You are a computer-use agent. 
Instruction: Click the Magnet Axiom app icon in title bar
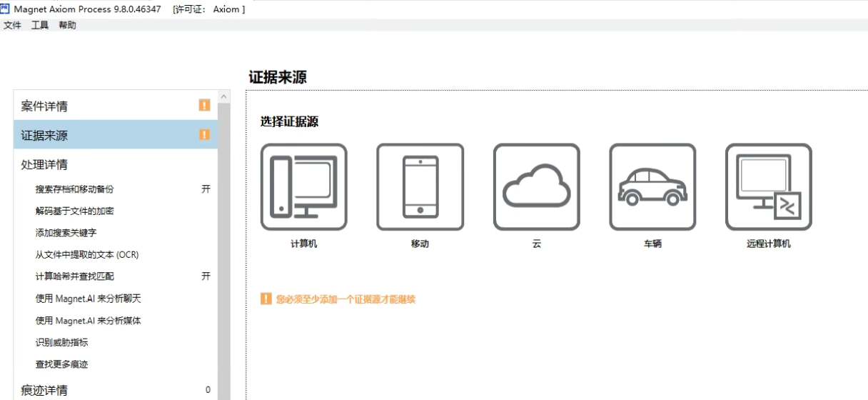tap(5, 9)
